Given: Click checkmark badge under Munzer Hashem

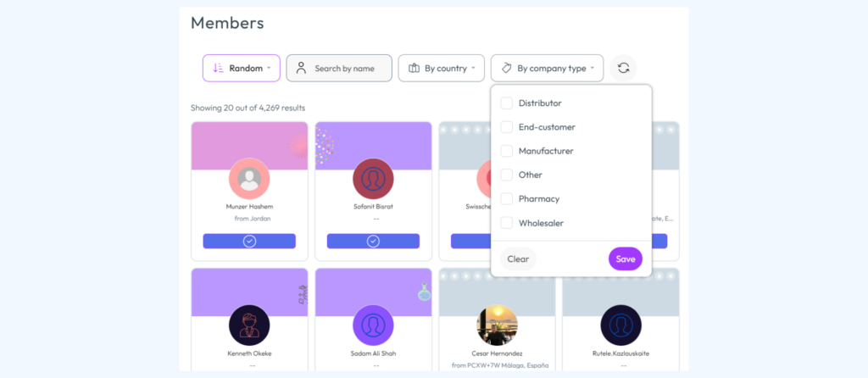Looking at the screenshot, I should (249, 241).
